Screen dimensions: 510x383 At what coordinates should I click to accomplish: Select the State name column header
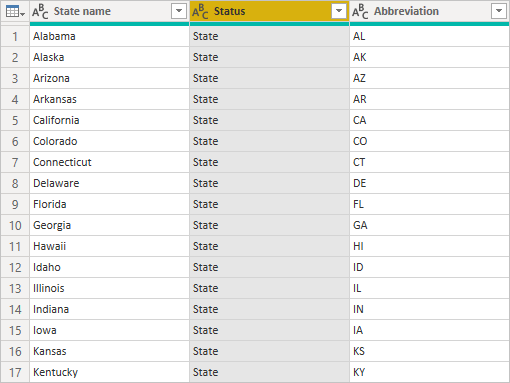tap(109, 12)
